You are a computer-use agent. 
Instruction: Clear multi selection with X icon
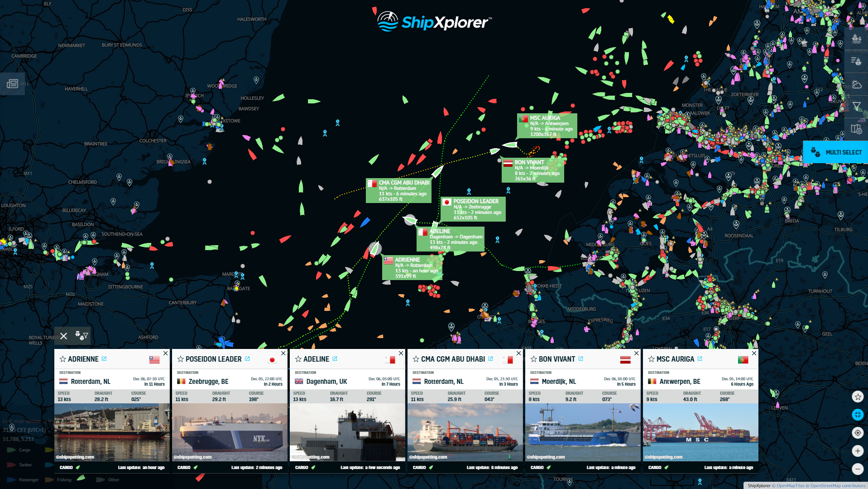click(63, 336)
